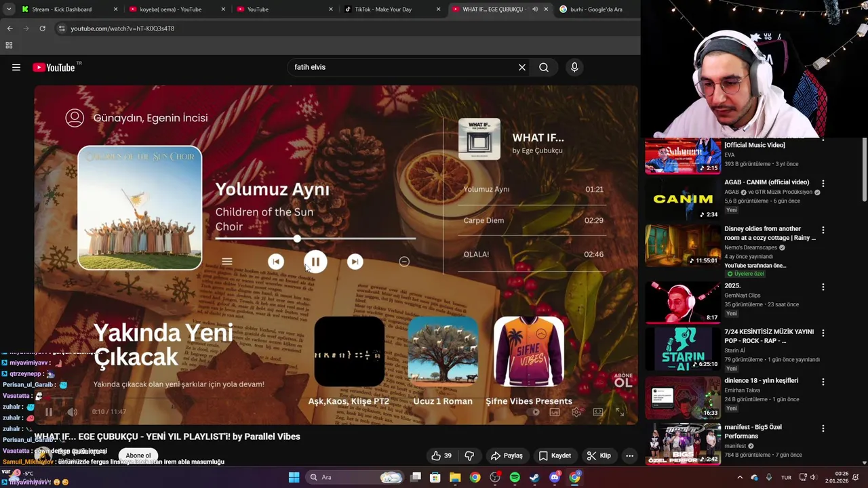Open the GemNayt Clips channel name
The height and width of the screenshot is (488, 868).
click(742, 296)
